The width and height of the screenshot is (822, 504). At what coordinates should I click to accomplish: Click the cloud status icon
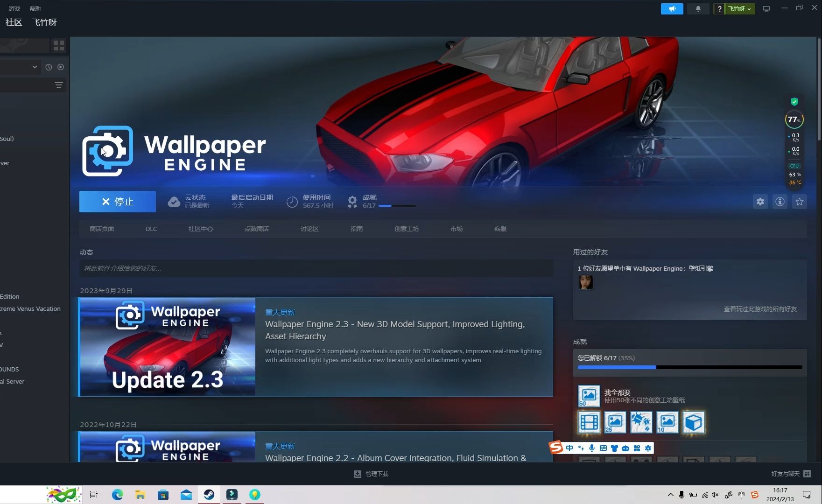[174, 202]
